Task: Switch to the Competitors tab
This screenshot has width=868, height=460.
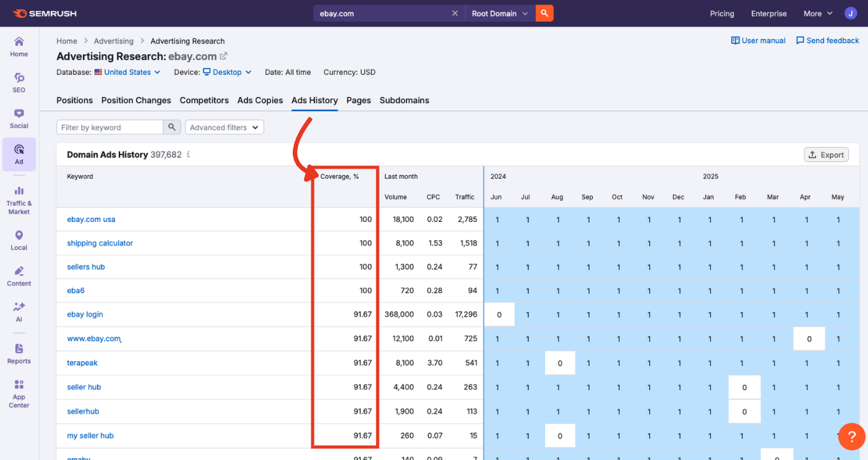Action: (x=204, y=100)
